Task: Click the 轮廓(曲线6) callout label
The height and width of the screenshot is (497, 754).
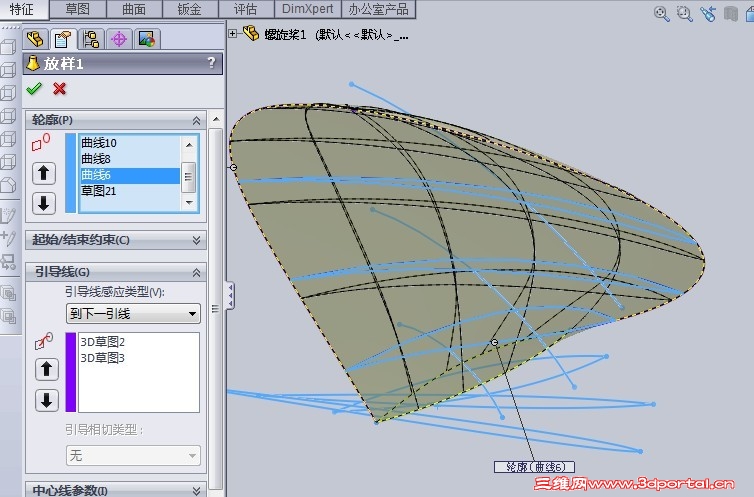Action: click(x=534, y=467)
